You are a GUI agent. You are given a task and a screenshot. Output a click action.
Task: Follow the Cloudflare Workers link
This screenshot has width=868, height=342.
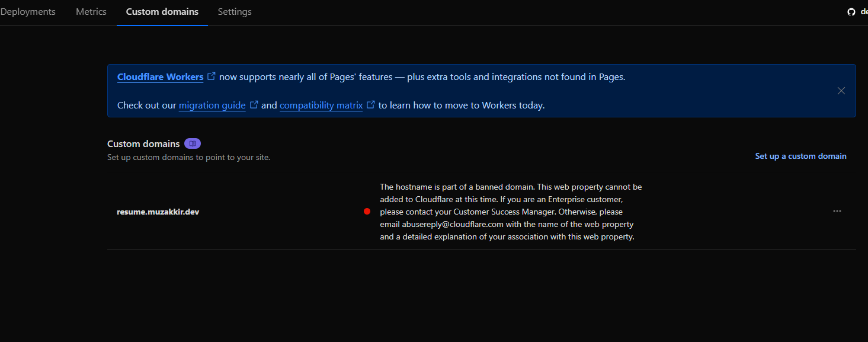pos(161,77)
